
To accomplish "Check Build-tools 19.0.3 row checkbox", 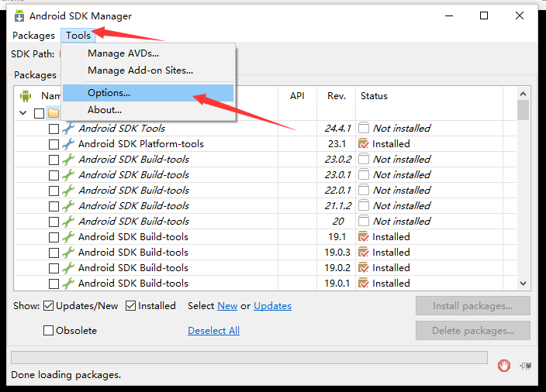I will click(x=54, y=253).
